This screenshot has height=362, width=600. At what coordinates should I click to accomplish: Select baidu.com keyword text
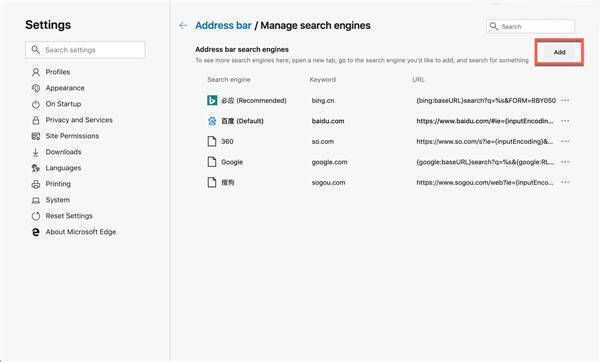coord(328,121)
